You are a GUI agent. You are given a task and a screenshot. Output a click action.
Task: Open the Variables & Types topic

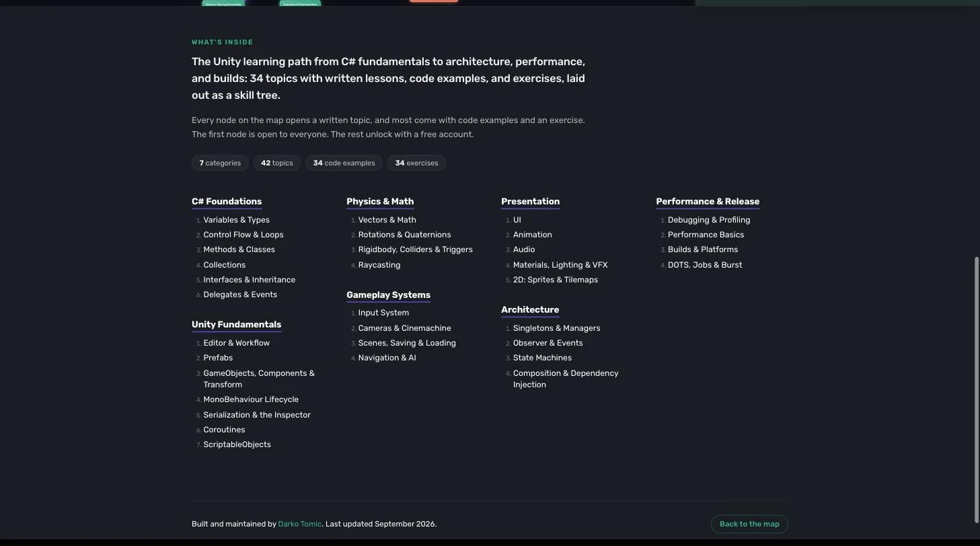236,220
